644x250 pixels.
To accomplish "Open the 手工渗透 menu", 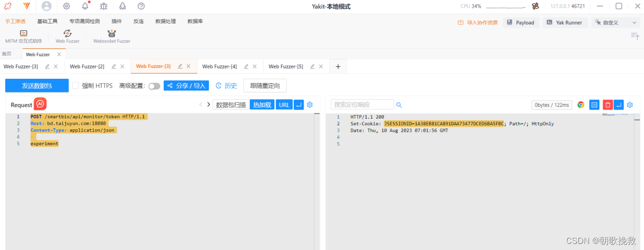I will point(15,21).
